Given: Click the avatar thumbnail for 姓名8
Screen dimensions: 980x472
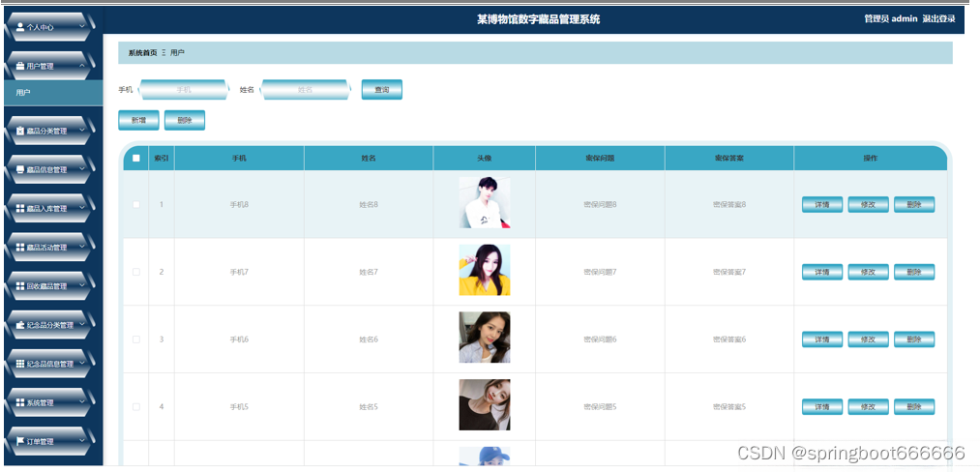Looking at the screenshot, I should pos(485,202).
